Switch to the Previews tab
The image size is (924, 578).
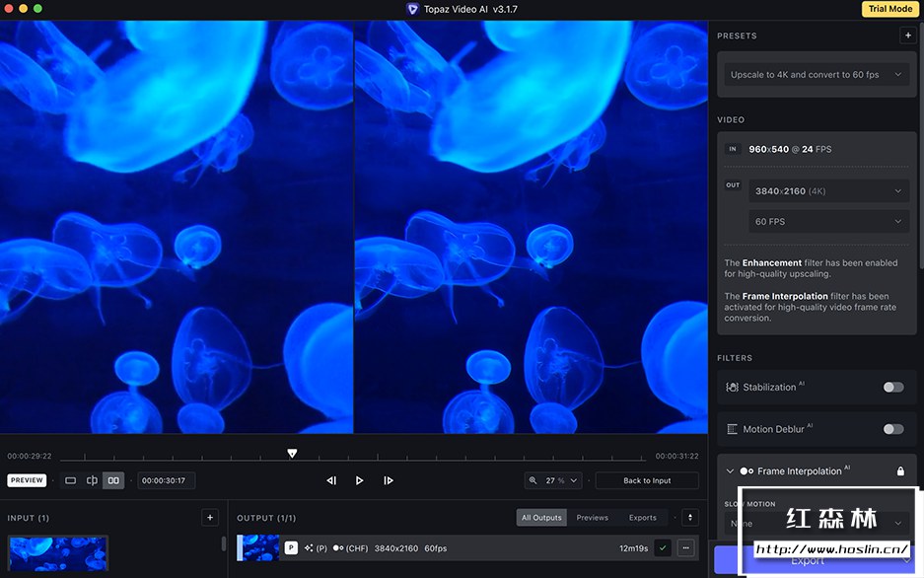pyautogui.click(x=593, y=517)
